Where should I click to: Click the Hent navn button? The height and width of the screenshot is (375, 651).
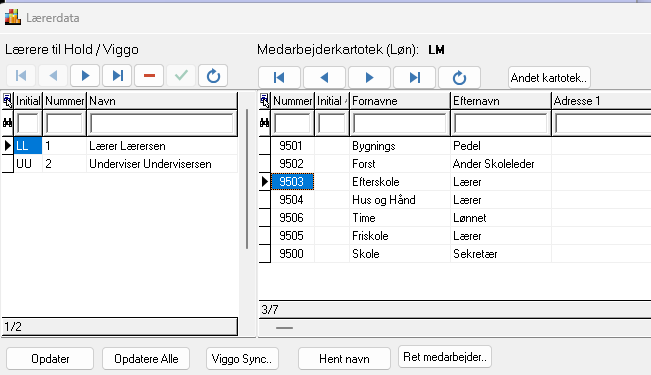pyautogui.click(x=344, y=358)
